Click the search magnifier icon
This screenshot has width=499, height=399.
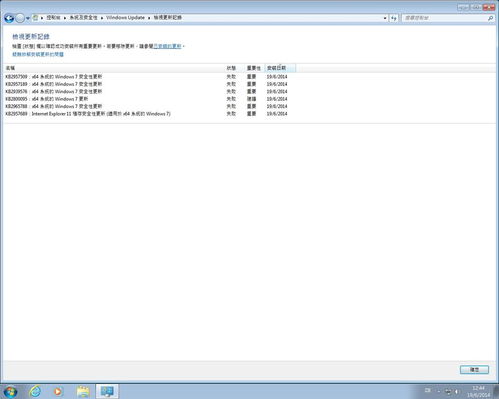tap(490, 18)
